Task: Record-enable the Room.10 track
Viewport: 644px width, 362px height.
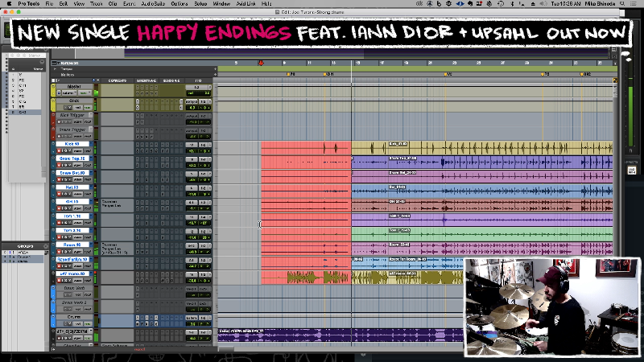Action: pyautogui.click(x=57, y=253)
